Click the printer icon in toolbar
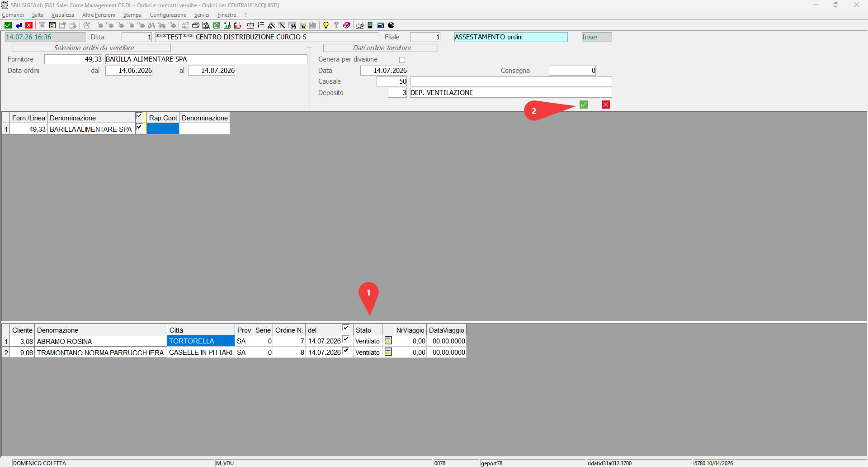Image resolution: width=868 pixels, height=467 pixels. click(x=196, y=25)
